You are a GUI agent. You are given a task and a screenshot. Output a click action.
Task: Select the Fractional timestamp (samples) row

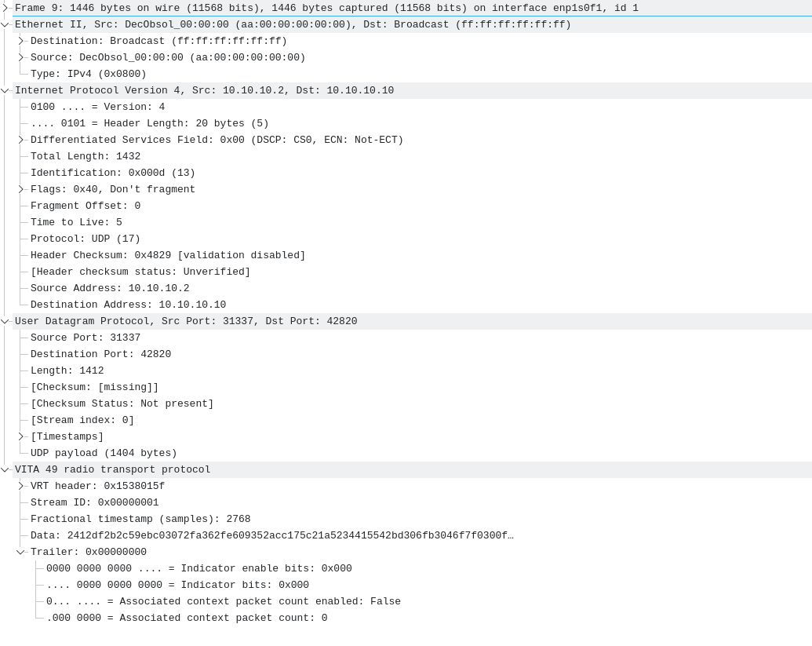pos(140,519)
